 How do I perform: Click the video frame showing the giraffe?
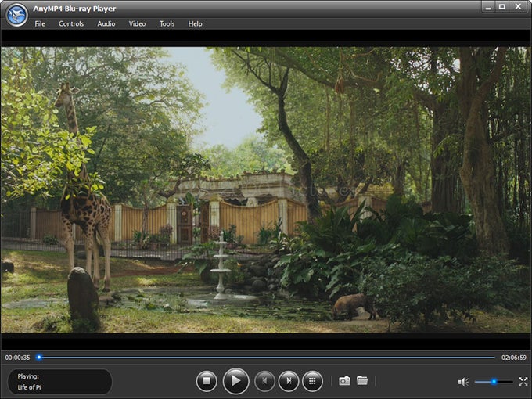(x=266, y=190)
